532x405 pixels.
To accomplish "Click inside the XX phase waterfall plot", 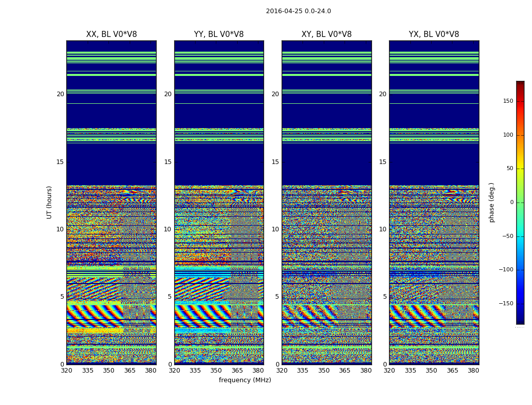I will pos(111,202).
